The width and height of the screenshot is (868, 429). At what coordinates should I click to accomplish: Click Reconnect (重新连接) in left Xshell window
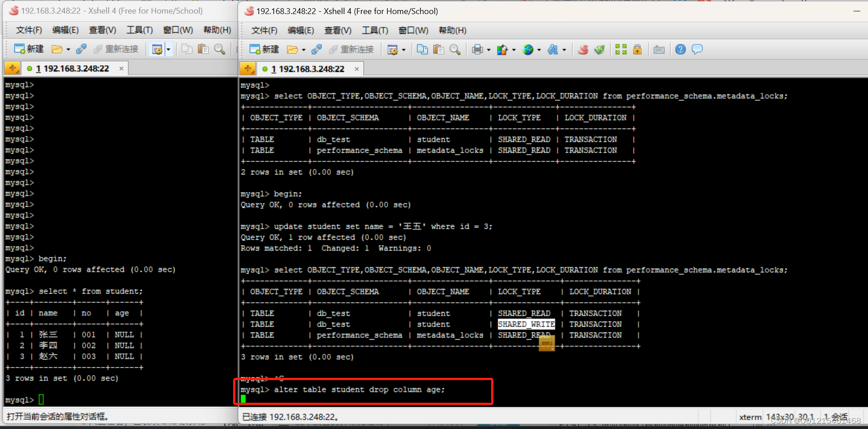click(x=116, y=49)
